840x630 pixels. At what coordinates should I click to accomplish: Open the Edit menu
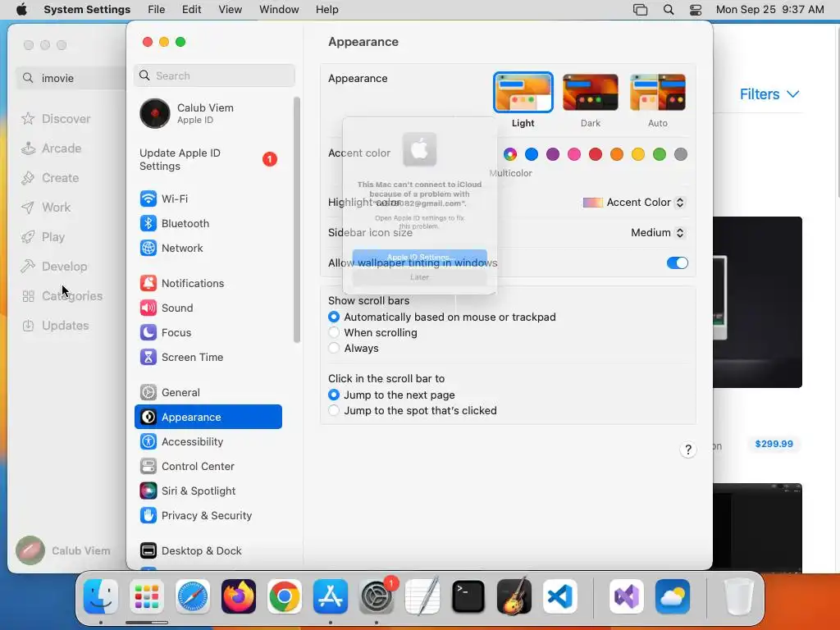click(191, 10)
